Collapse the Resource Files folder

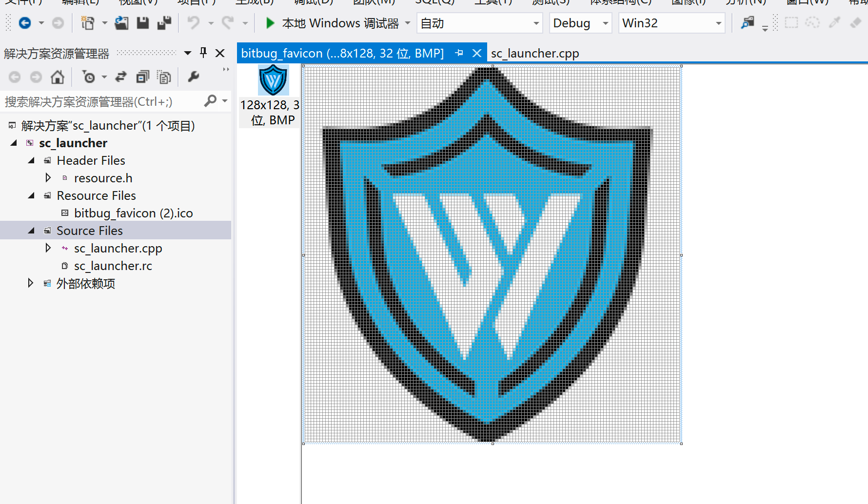(31, 195)
